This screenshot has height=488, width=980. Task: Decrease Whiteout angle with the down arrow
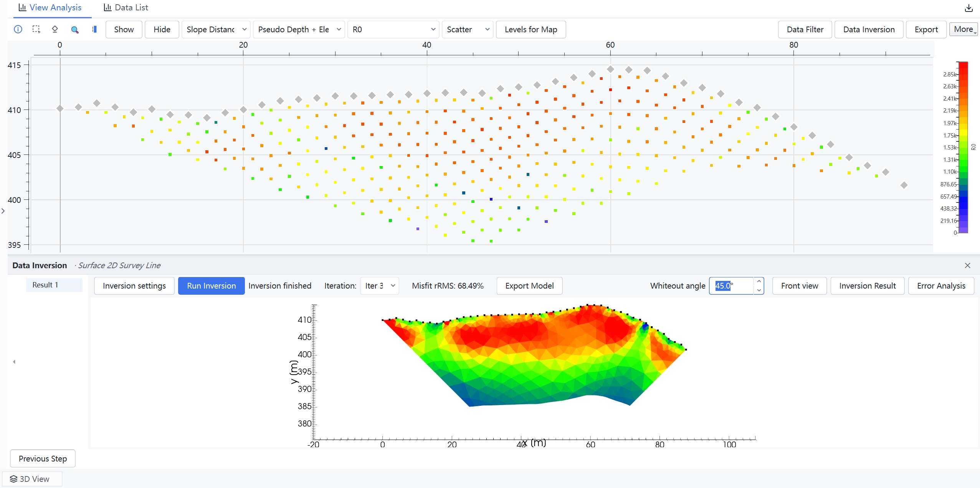pos(759,290)
